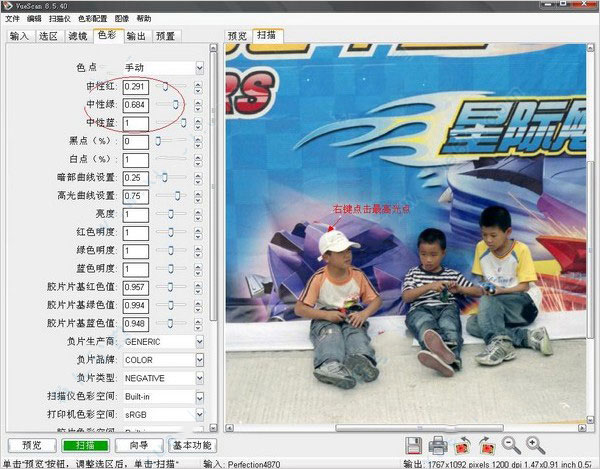The image size is (600, 469).
Task: Show the 预览 image tab
Action: (x=238, y=36)
